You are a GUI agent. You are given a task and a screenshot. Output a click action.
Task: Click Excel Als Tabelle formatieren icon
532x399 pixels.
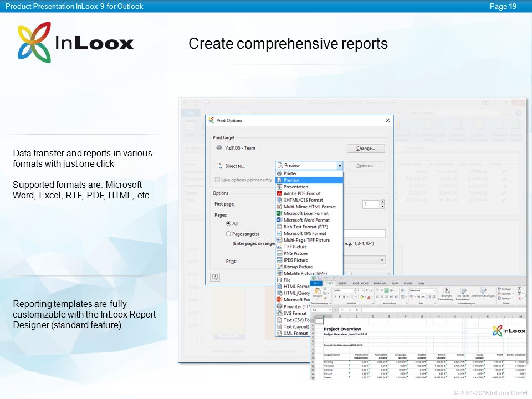[x=463, y=290]
